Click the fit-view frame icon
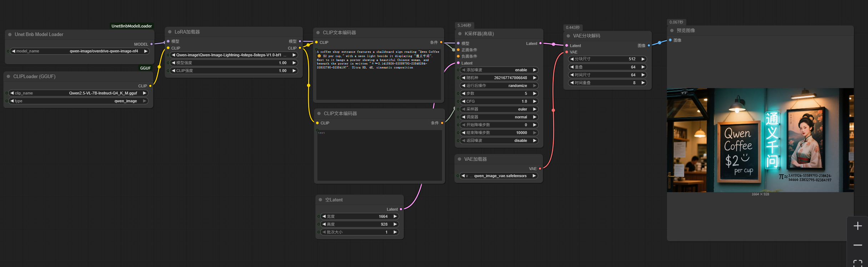The image size is (868, 267). [858, 263]
